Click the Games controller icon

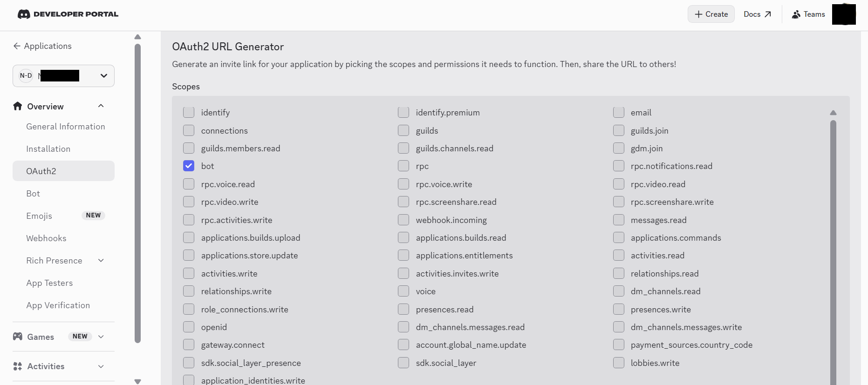click(18, 337)
